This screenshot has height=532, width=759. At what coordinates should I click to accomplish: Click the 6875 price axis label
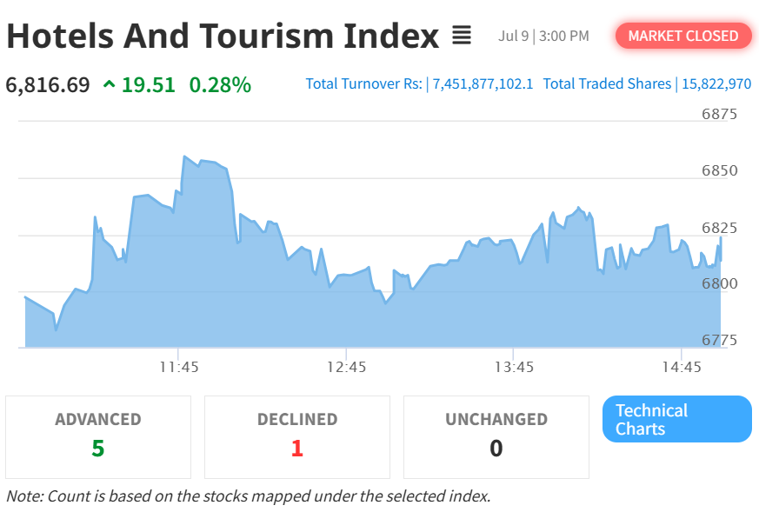click(x=719, y=114)
